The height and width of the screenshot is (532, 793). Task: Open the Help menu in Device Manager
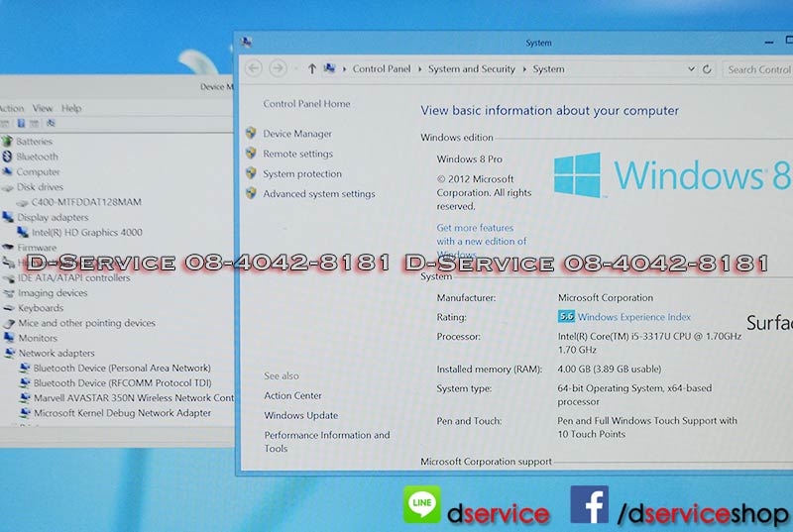(71, 108)
